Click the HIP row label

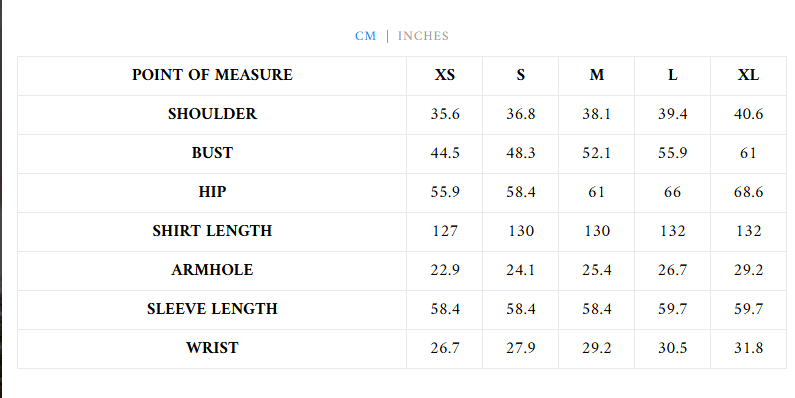212,192
